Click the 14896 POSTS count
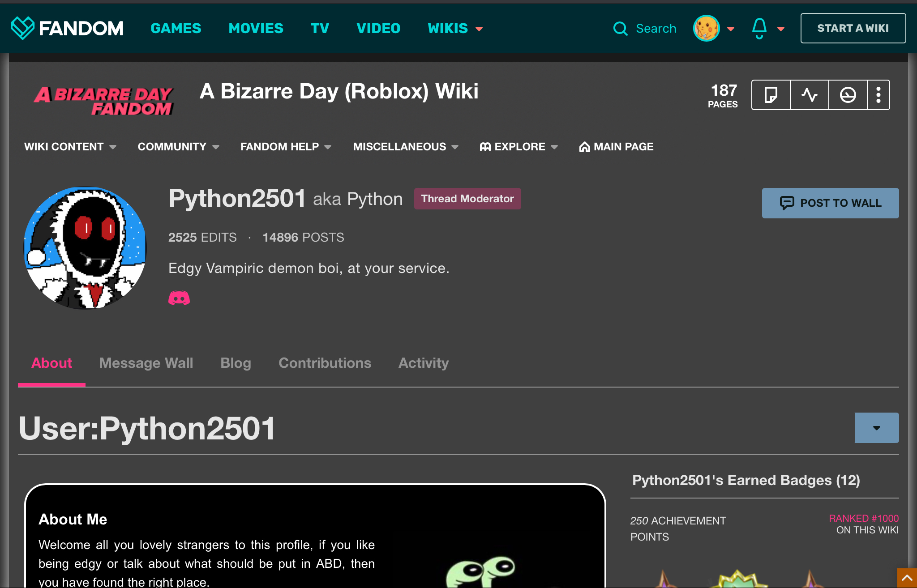The image size is (917, 588). point(303,237)
